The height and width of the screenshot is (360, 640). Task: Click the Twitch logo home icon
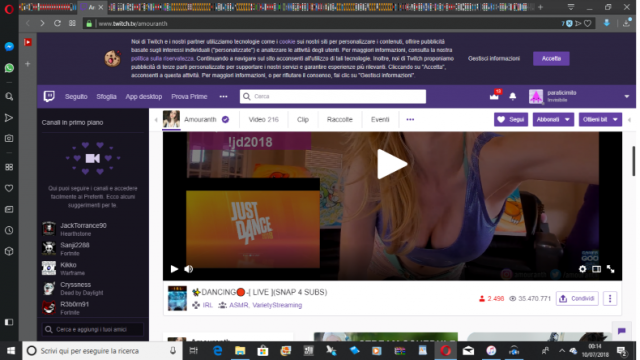pyautogui.click(x=49, y=96)
